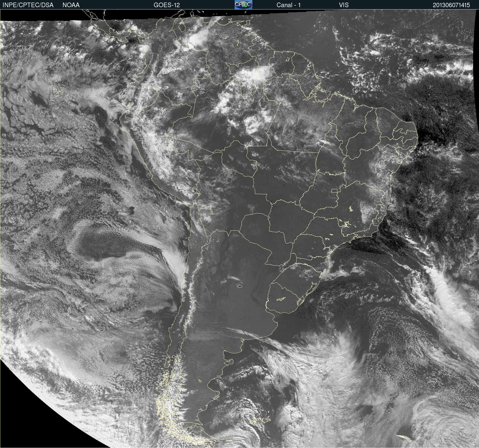
Task: Select the INPE/CPTEC/DSA header label
Action: pyautogui.click(x=28, y=5)
